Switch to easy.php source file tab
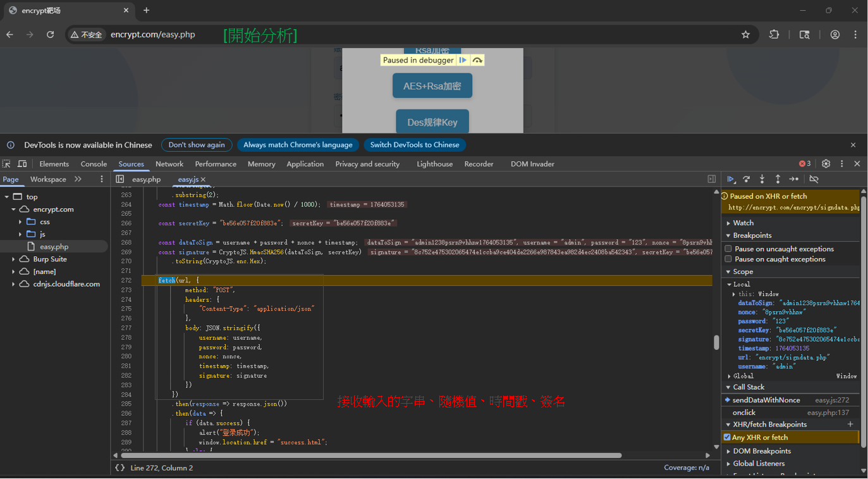The image size is (868, 479). 146,180
